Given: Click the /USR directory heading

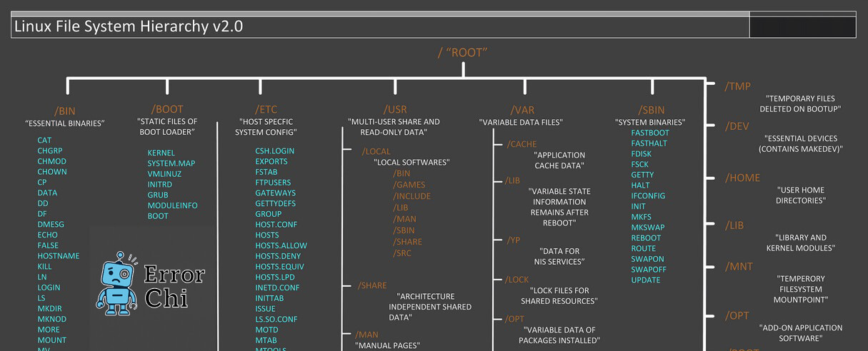Looking at the screenshot, I should tap(394, 109).
